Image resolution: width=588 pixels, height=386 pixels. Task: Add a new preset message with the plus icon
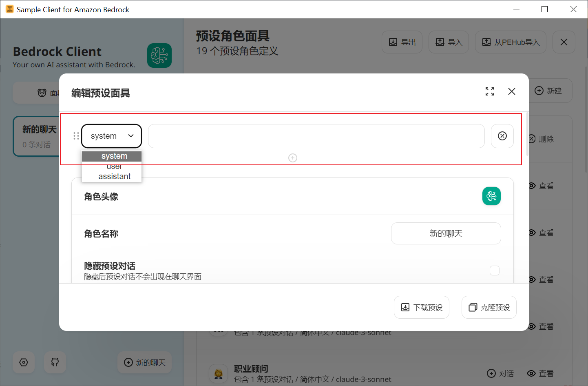pos(293,158)
